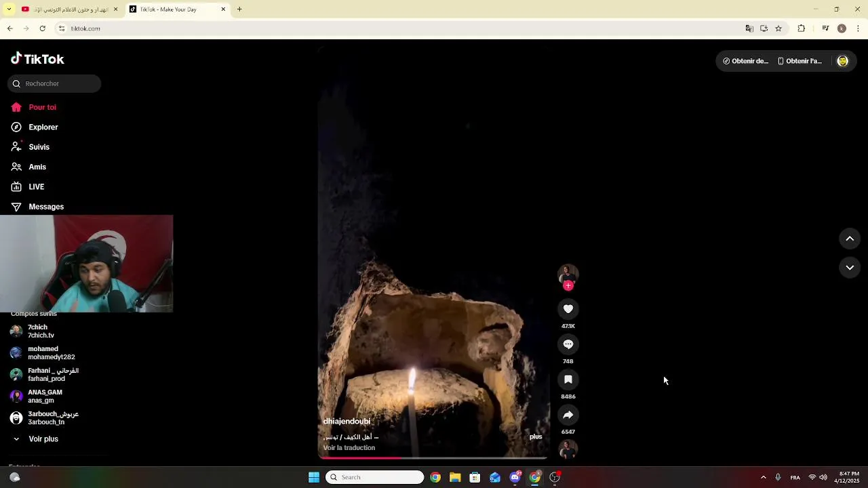Open Chrome extensions puzzle icon
The image size is (868, 488).
(801, 28)
